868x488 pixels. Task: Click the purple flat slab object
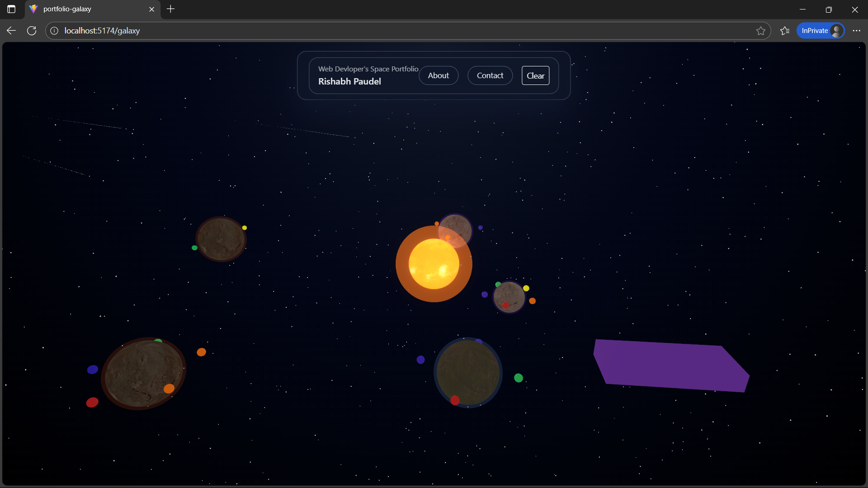click(x=671, y=365)
